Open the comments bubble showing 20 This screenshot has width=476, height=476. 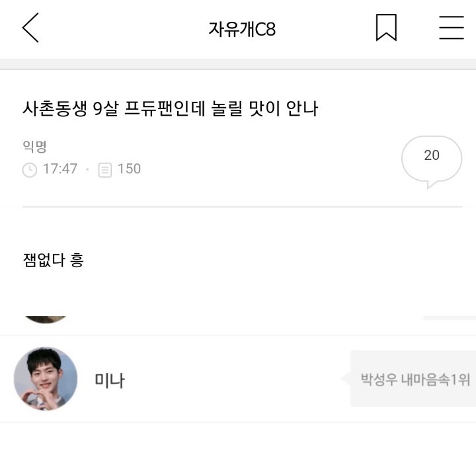click(432, 159)
